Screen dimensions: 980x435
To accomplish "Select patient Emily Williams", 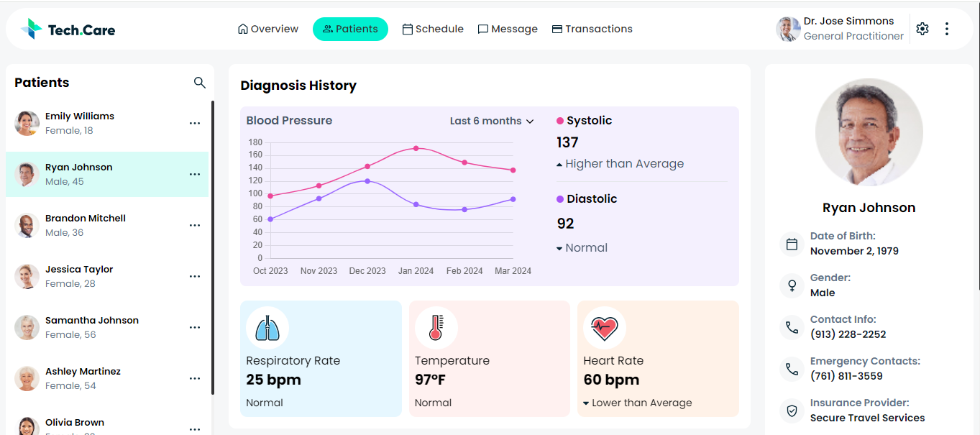I will (x=107, y=123).
